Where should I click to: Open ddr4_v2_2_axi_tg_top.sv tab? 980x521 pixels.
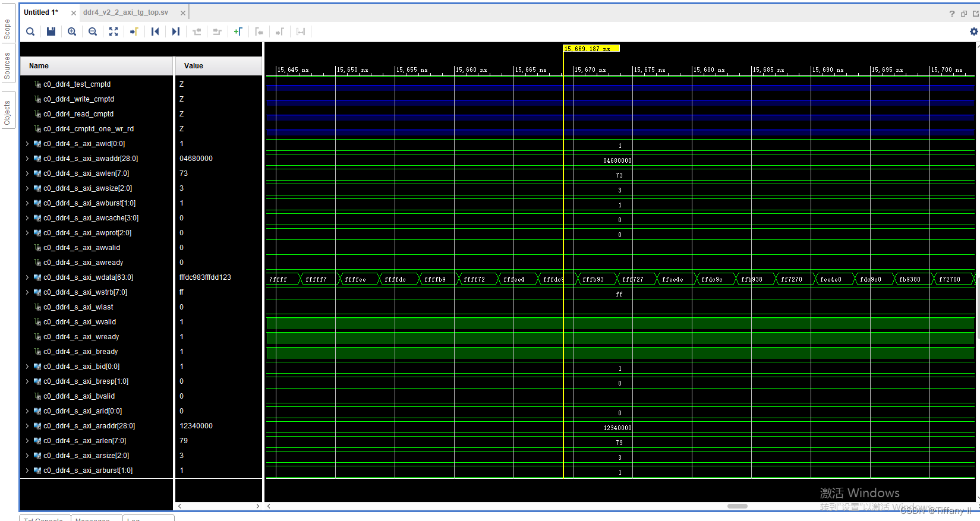125,12
